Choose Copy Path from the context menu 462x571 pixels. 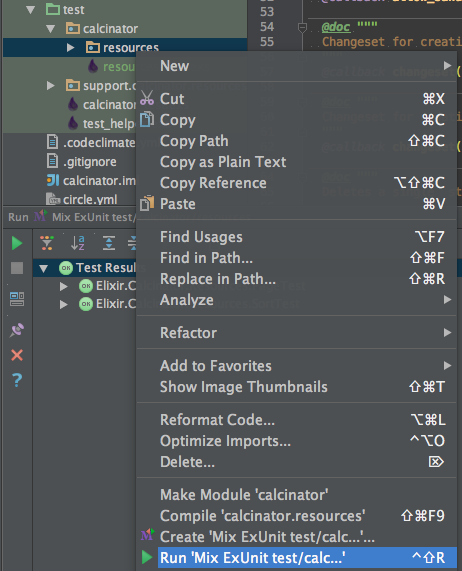pyautogui.click(x=296, y=141)
